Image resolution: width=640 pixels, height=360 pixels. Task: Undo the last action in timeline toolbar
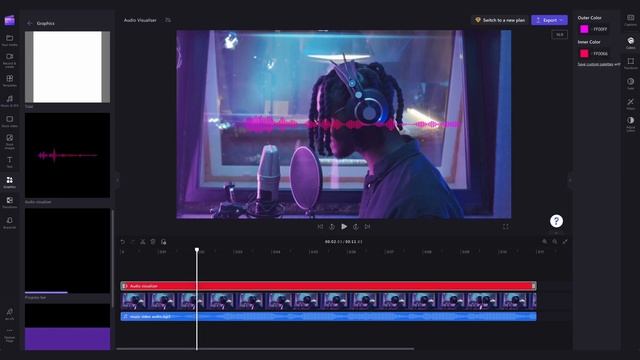122,242
